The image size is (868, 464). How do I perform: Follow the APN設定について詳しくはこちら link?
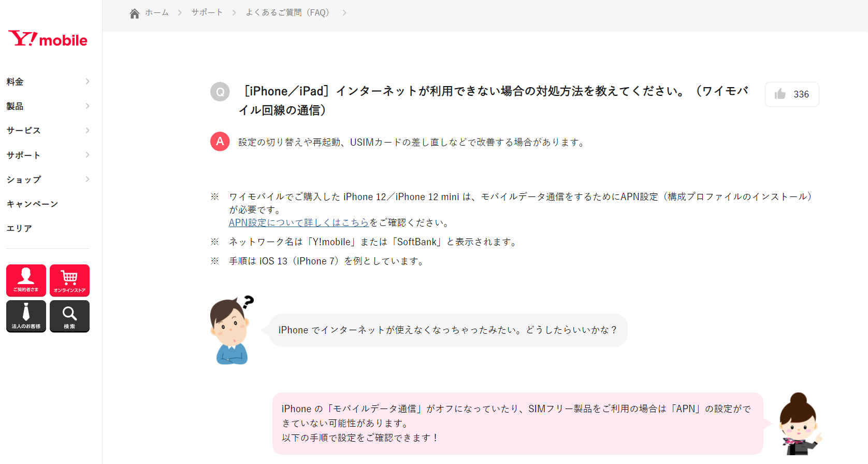click(299, 222)
